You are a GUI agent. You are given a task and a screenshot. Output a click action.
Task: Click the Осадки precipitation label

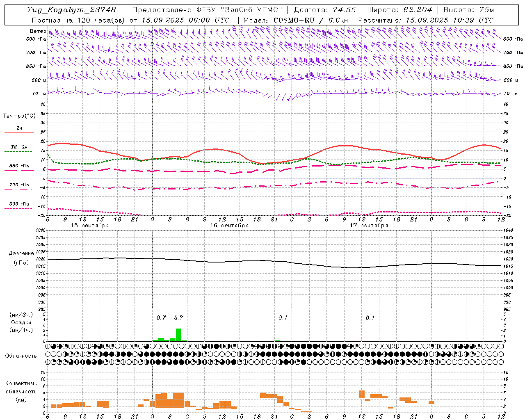21,322
